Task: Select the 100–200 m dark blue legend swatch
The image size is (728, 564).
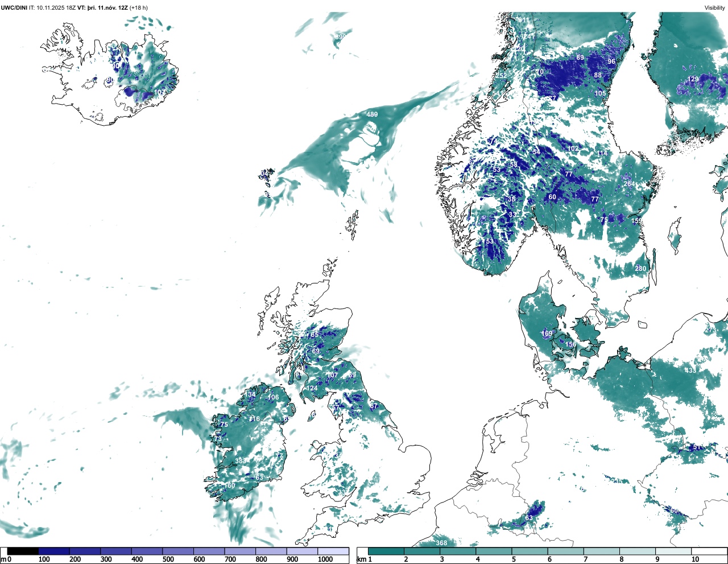Action: click(x=54, y=551)
